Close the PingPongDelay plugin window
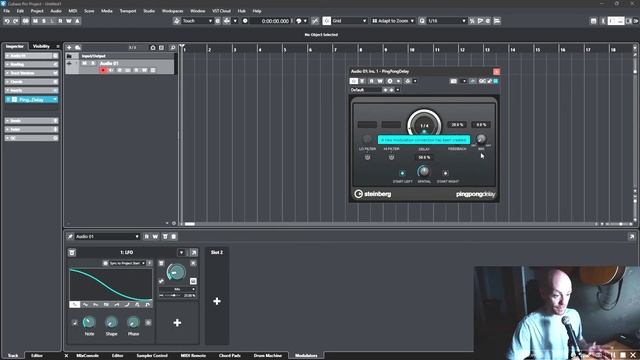 pyautogui.click(x=496, y=71)
